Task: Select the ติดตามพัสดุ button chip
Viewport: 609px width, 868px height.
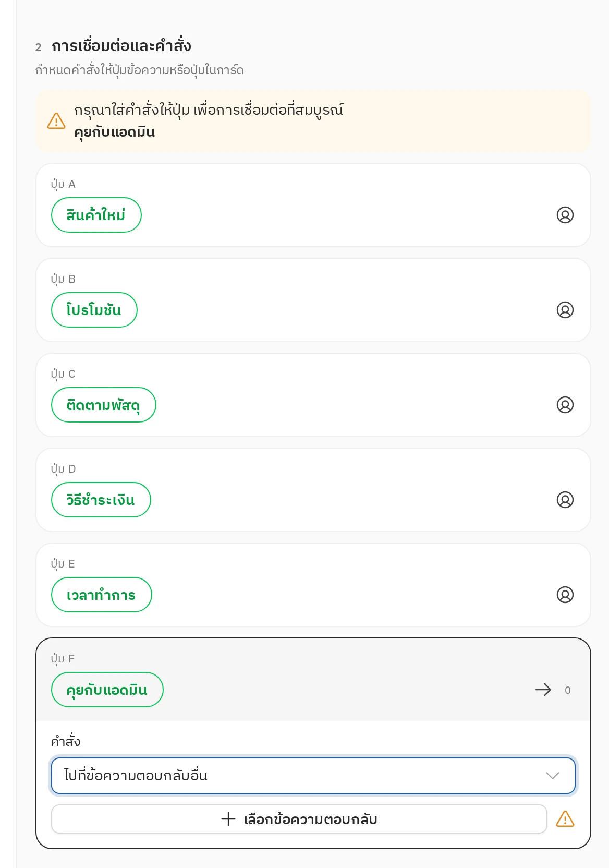Action: tap(104, 405)
